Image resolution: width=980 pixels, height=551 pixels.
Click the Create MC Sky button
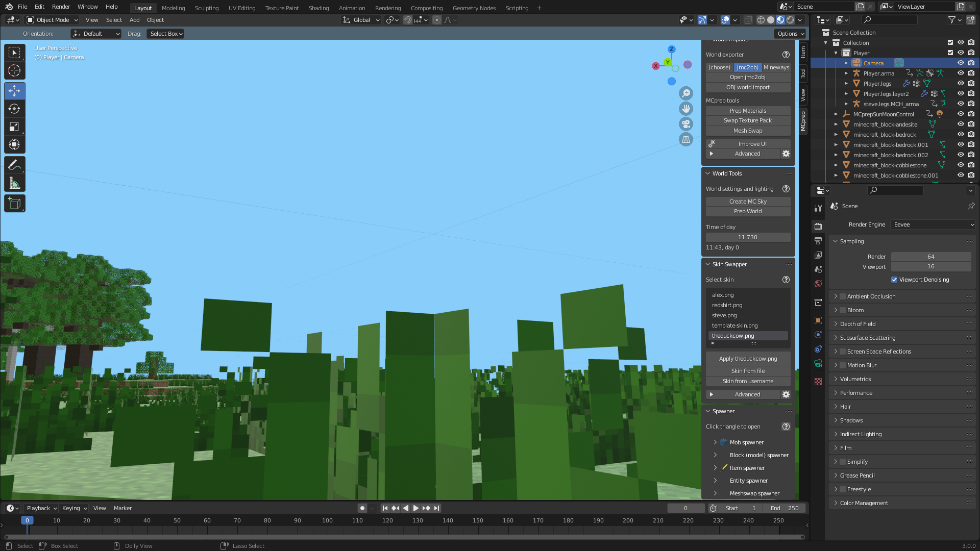pyautogui.click(x=748, y=202)
